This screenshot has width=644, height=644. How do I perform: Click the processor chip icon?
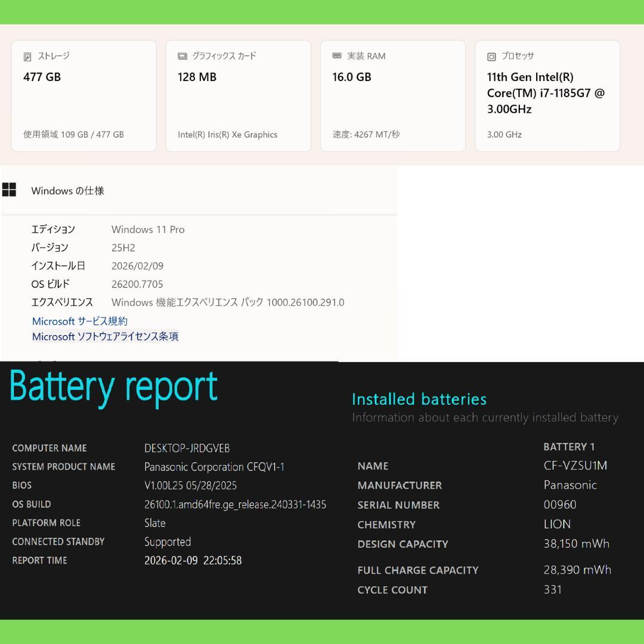491,57
